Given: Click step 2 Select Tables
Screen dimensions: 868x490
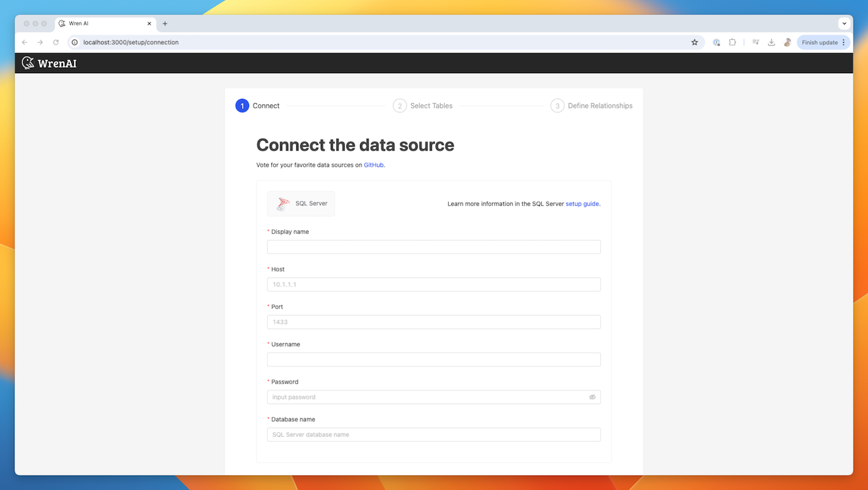Looking at the screenshot, I should click(x=422, y=106).
